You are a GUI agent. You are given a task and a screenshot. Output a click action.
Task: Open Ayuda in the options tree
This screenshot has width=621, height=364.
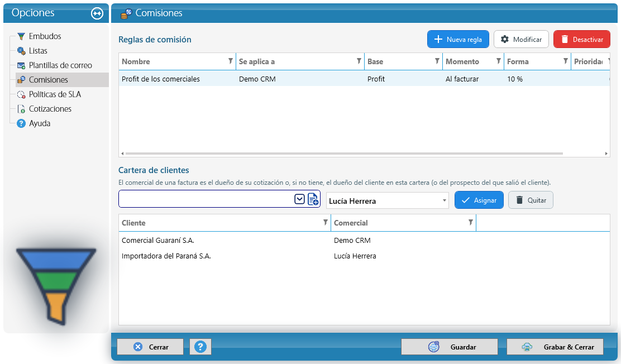tap(40, 123)
